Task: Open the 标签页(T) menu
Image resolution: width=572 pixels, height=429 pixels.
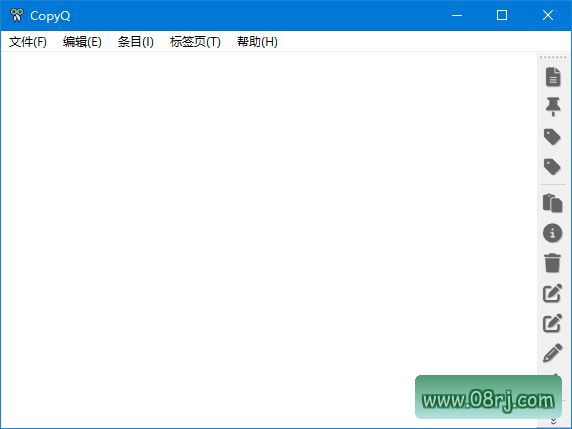Action: click(x=195, y=42)
